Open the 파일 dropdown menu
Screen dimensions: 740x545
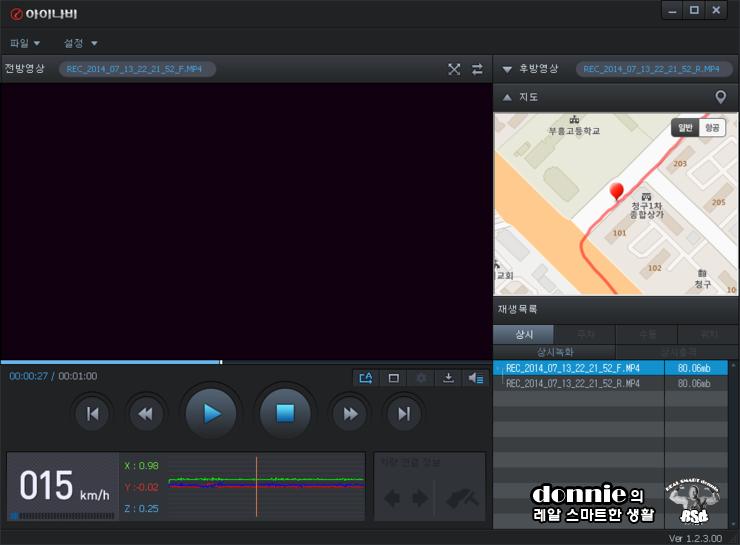click(x=25, y=43)
